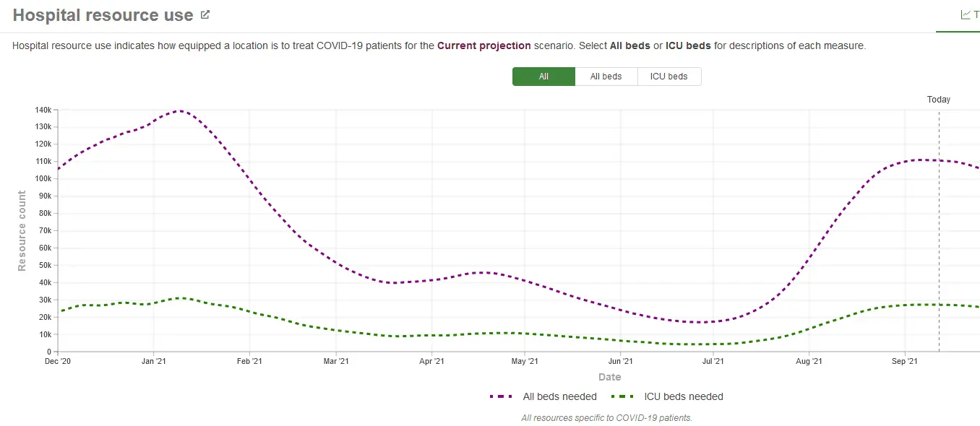980x426 pixels.
Task: Click the Dec '20 date axis label
Action: pyautogui.click(x=58, y=361)
